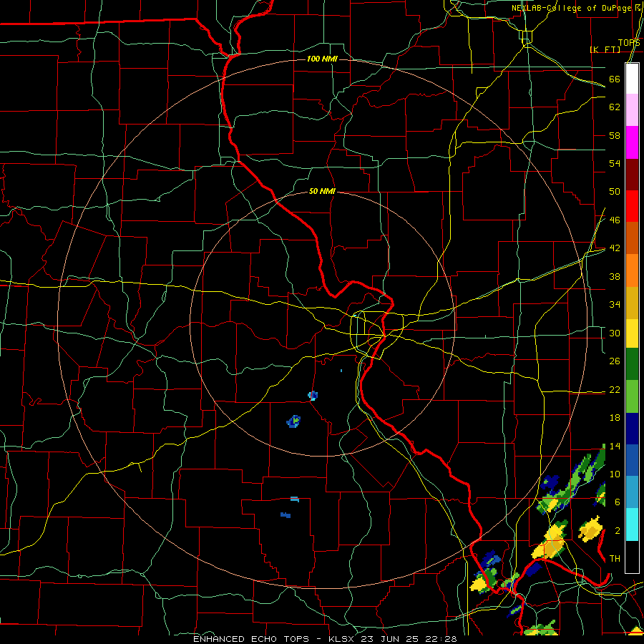This screenshot has width=644, height=644.
Task: Click the 6 value on the legend
Action: point(618,502)
